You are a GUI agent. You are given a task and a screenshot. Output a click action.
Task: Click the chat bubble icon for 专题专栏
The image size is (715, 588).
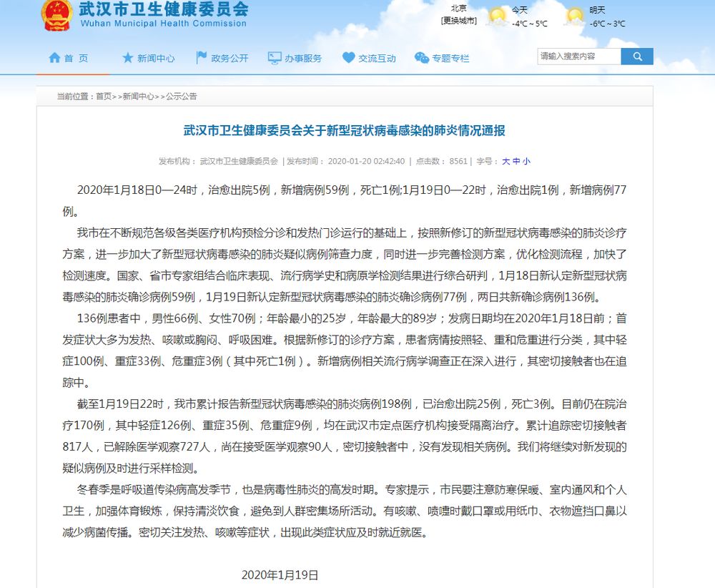coord(422,58)
